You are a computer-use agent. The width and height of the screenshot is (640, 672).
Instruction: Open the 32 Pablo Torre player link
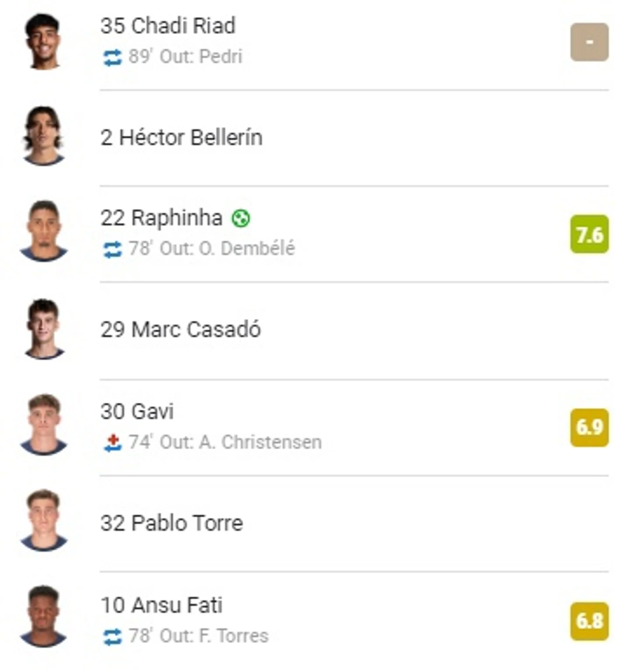[x=172, y=523]
